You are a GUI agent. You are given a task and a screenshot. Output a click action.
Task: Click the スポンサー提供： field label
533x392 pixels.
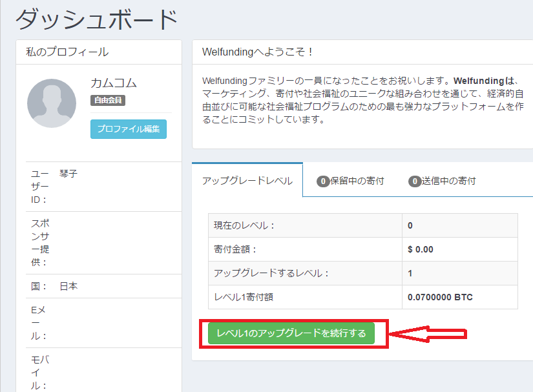(40, 243)
